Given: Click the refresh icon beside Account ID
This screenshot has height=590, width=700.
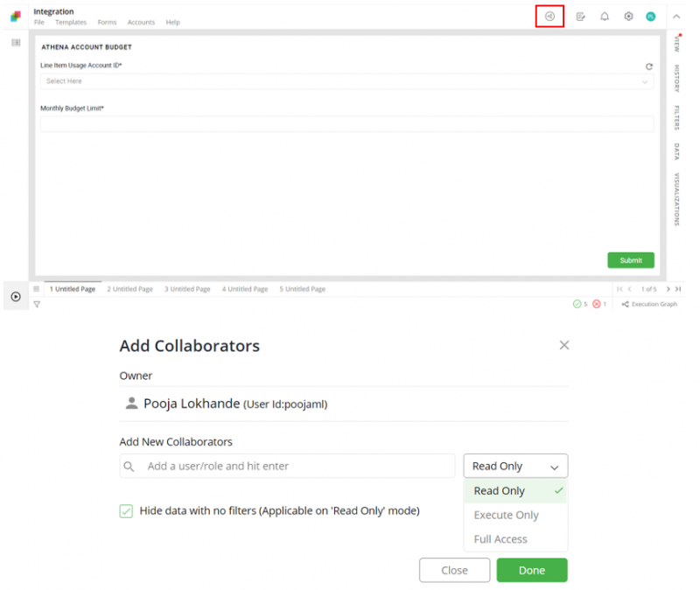Looking at the screenshot, I should pyautogui.click(x=648, y=67).
